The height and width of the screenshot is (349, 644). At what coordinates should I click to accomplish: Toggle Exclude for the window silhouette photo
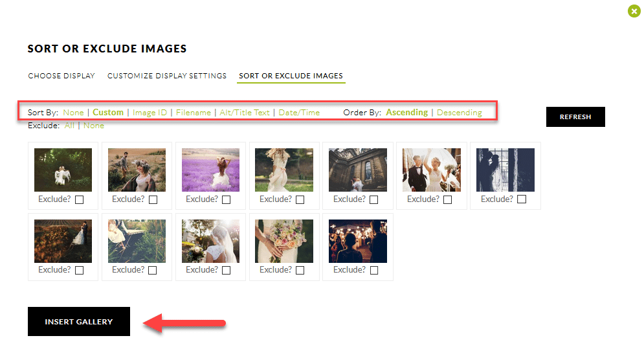522,200
